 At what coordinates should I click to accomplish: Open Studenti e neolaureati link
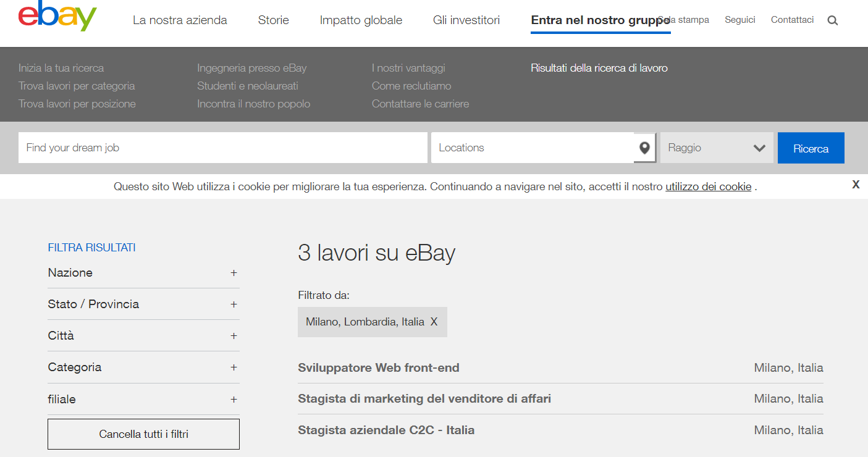248,86
